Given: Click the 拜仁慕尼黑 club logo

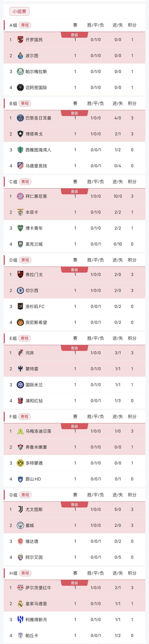Looking at the screenshot, I should (21, 196).
